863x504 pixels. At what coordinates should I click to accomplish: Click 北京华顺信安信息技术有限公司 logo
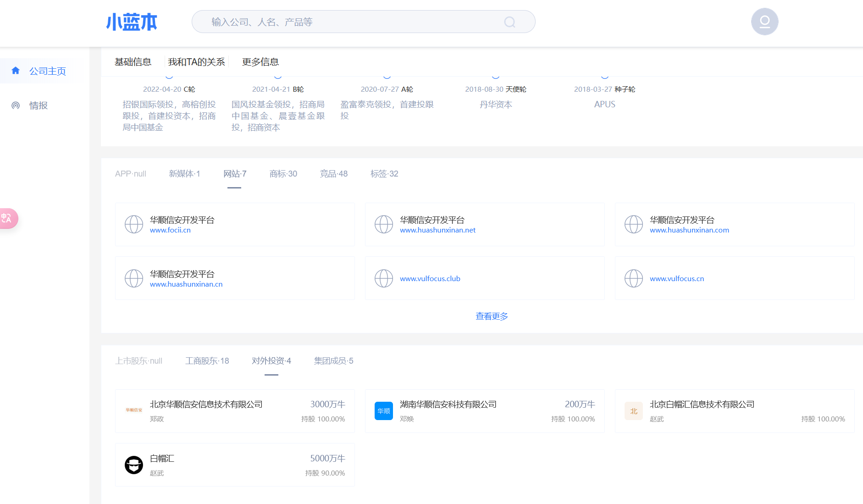pos(134,410)
